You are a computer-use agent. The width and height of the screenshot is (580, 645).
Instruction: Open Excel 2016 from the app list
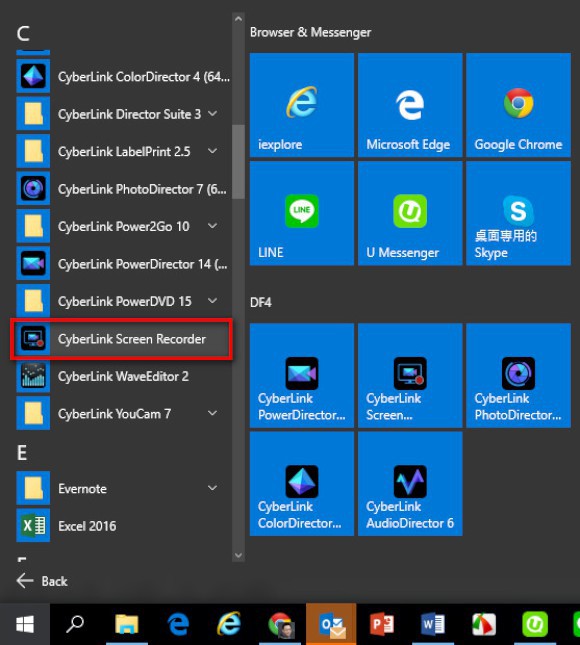(x=123, y=526)
